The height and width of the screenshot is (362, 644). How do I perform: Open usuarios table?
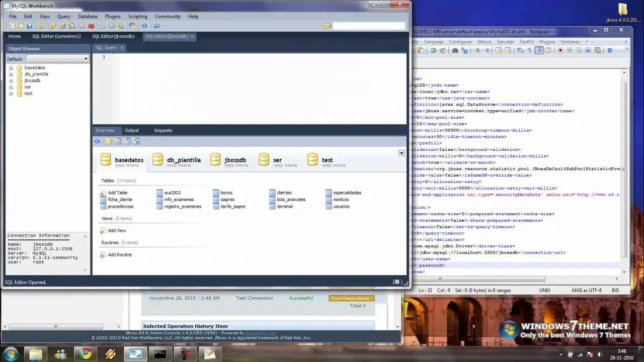[x=341, y=206]
